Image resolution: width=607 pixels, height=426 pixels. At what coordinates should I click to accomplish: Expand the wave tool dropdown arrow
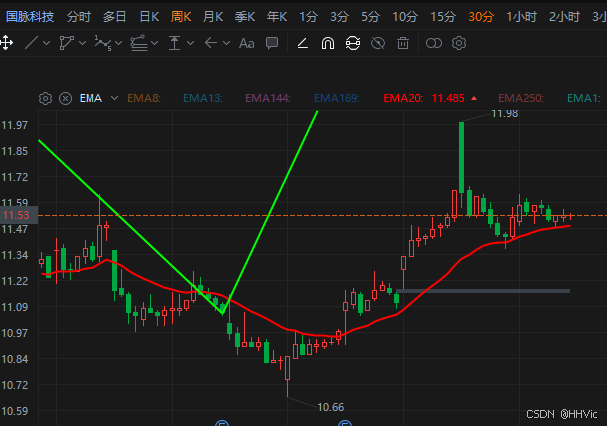tap(118, 43)
